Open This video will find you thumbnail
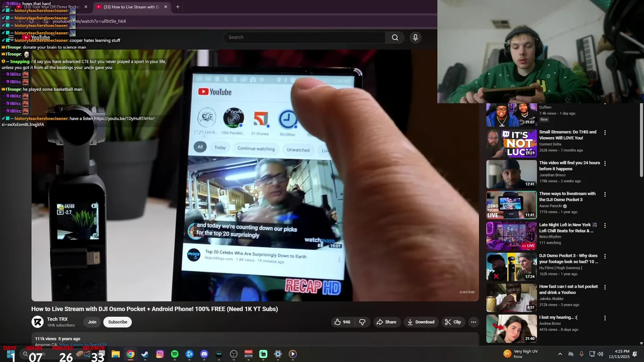This screenshot has height=362, width=644. click(x=511, y=174)
